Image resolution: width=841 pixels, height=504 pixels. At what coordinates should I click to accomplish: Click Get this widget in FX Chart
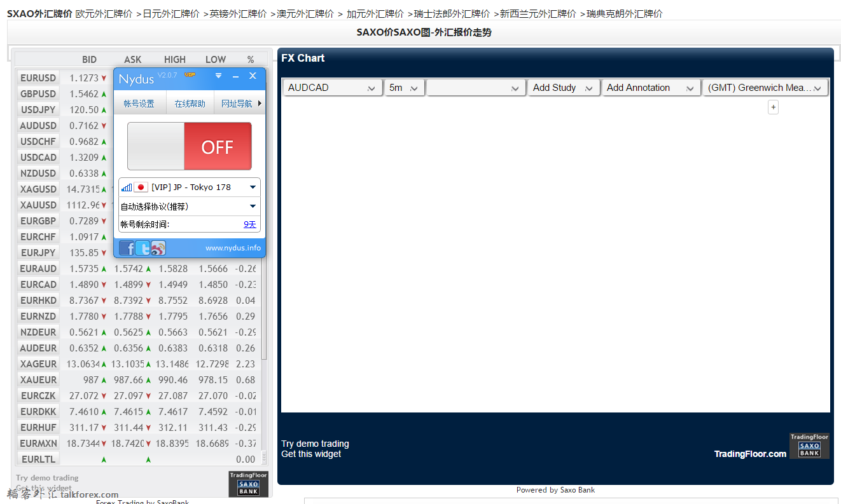311,454
